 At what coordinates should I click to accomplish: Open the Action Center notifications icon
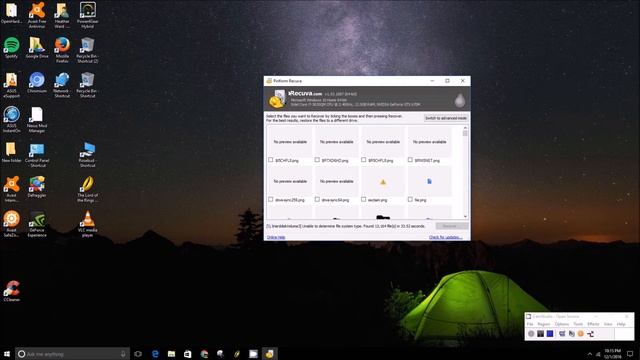pyautogui.click(x=630, y=353)
